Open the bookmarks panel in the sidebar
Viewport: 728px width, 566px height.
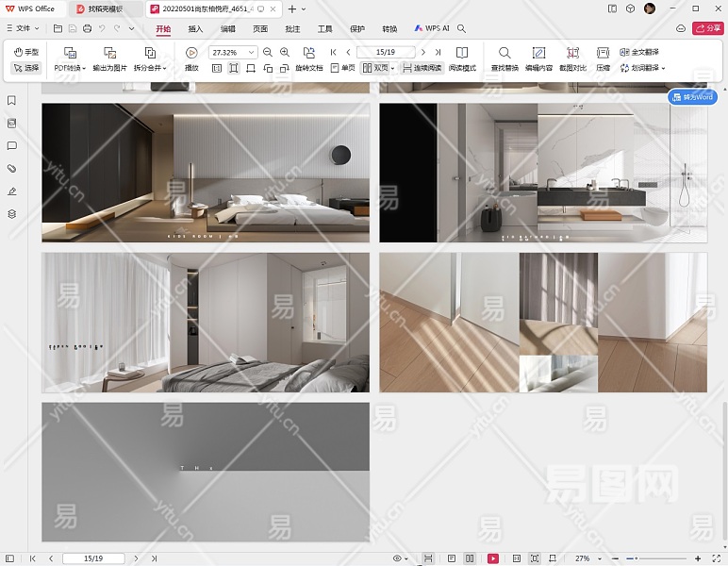pyautogui.click(x=12, y=100)
